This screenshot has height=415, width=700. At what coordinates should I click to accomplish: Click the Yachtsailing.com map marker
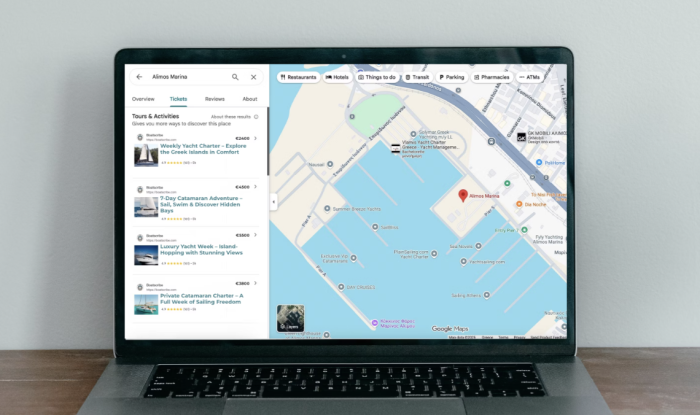(x=463, y=261)
